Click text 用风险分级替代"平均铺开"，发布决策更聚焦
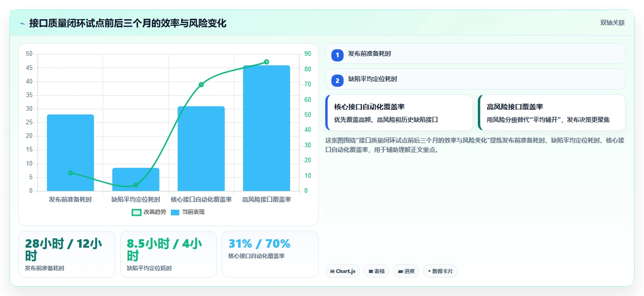The width and height of the screenshot is (644, 296). point(548,120)
